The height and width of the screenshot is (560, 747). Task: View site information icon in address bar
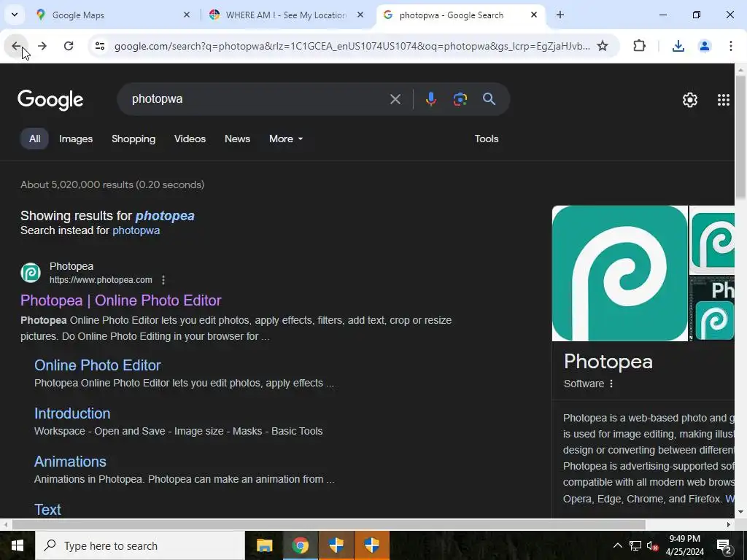(99, 46)
